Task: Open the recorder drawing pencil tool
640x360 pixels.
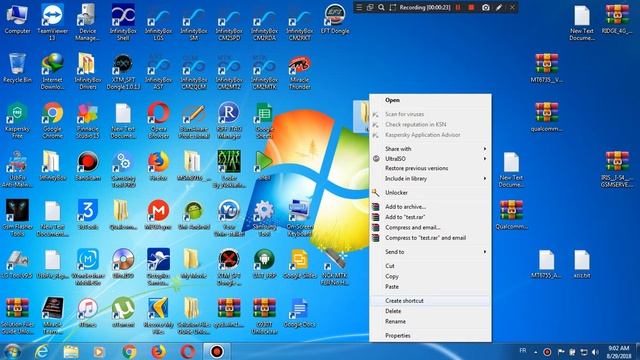Action: pyautogui.click(x=499, y=7)
